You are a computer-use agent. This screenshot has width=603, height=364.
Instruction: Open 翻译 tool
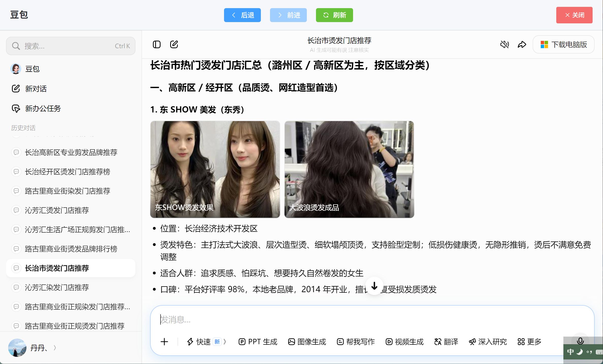click(446, 342)
